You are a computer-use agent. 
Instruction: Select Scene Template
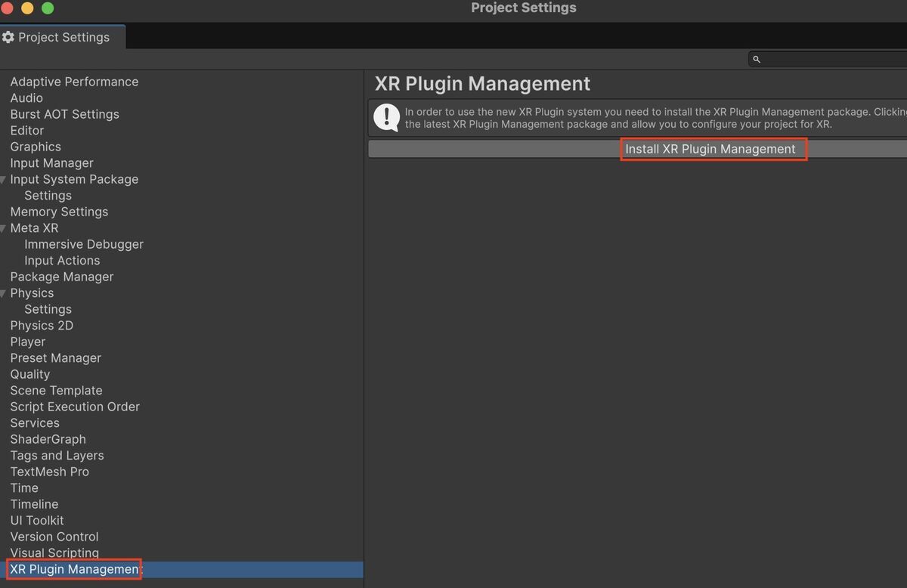[x=56, y=391]
